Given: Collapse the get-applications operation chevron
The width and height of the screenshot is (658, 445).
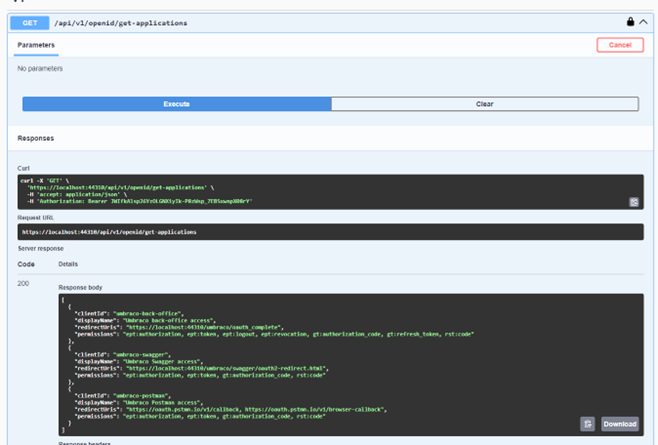Looking at the screenshot, I should click(642, 21).
